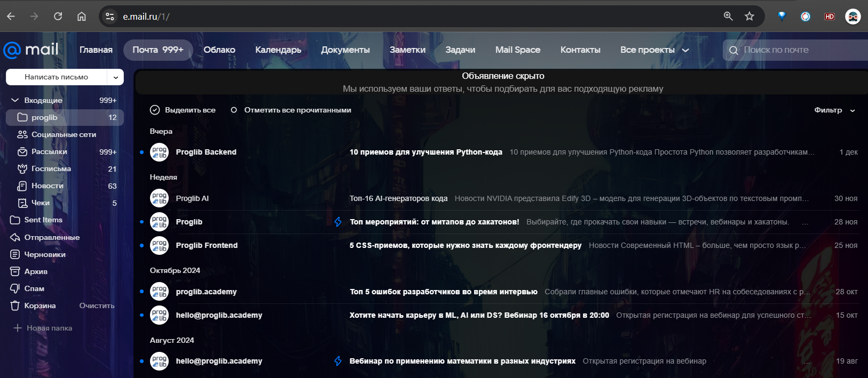Go to Главная tab
The height and width of the screenshot is (378, 868).
pyautogui.click(x=96, y=50)
